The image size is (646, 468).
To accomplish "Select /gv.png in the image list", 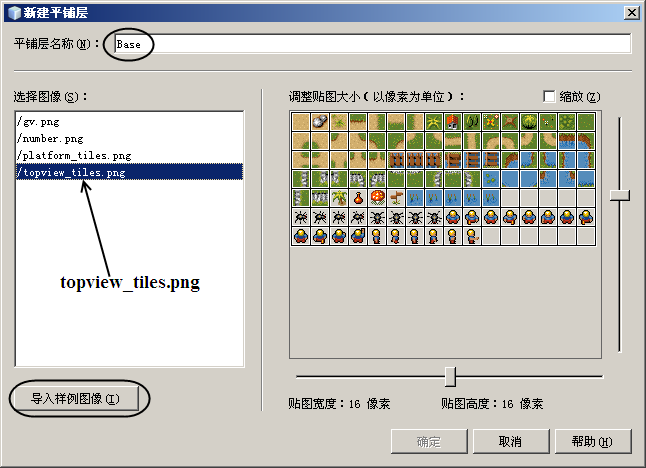I will tap(129, 122).
